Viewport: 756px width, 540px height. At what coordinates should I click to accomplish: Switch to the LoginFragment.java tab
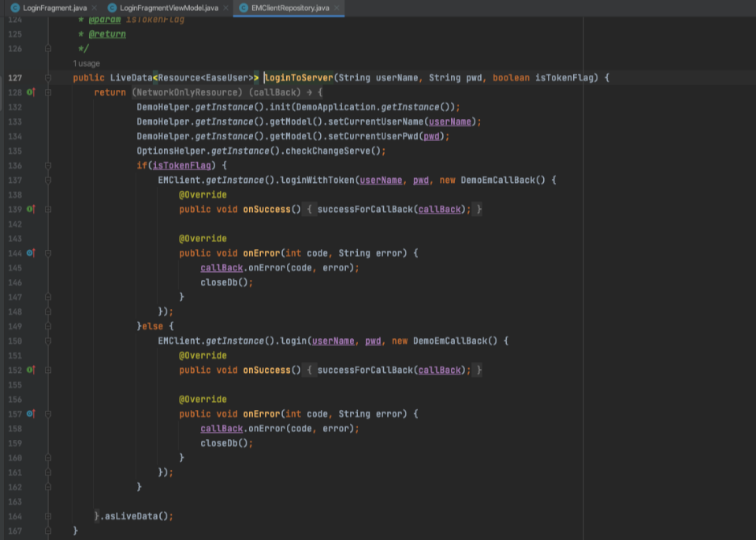point(54,8)
